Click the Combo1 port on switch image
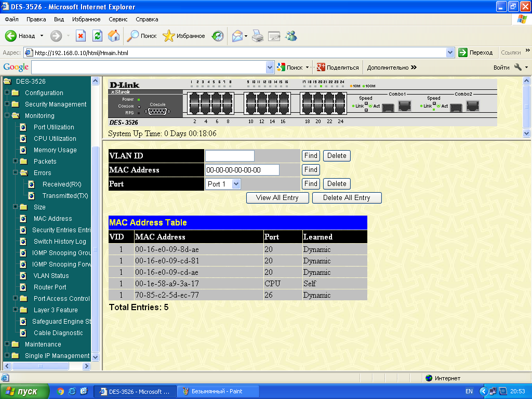Viewport: 532px width, 399px height. coord(404,106)
